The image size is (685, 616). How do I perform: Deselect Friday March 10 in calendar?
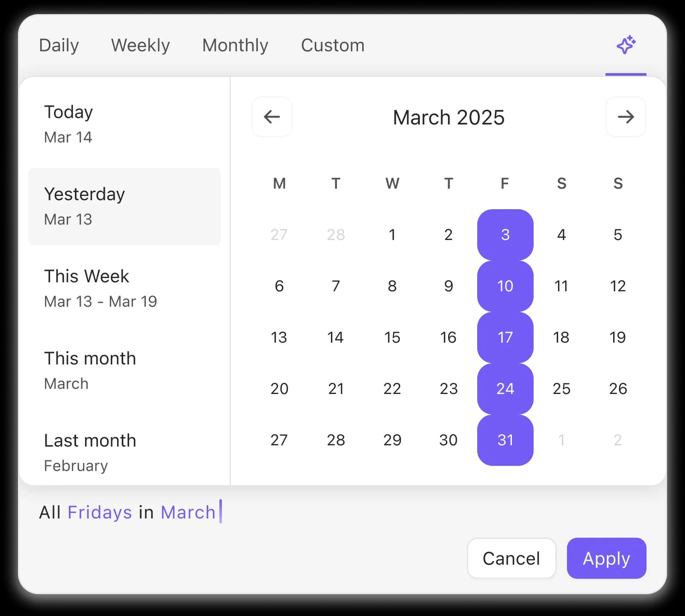pyautogui.click(x=505, y=286)
